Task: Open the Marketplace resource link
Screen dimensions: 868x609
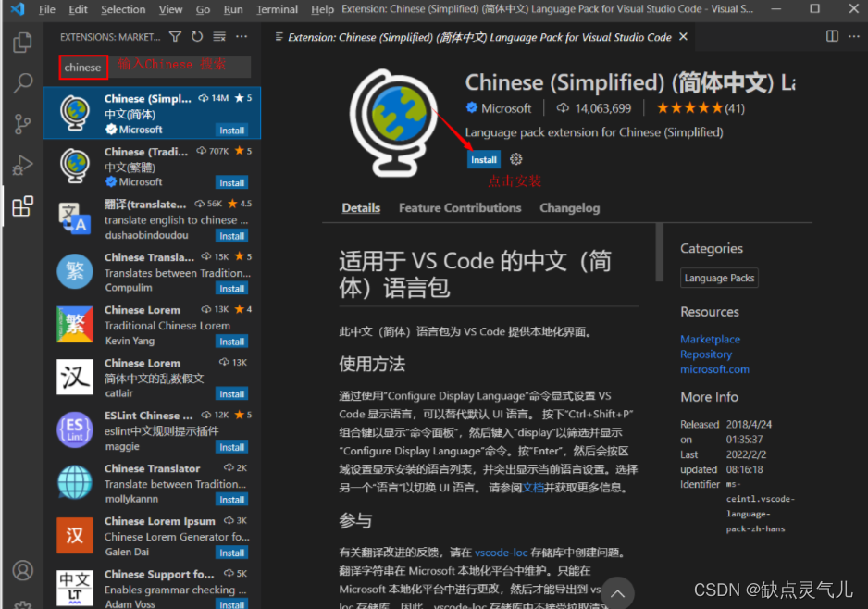Action: pos(711,339)
